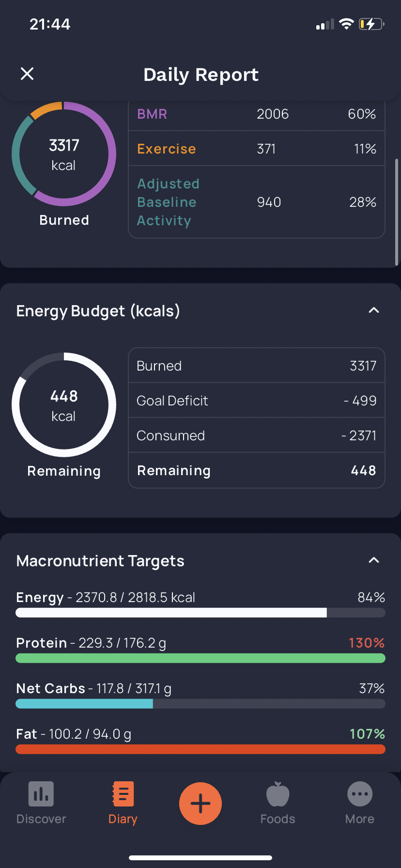The image size is (401, 868).
Task: Close the Daily Report screen
Action: click(27, 74)
